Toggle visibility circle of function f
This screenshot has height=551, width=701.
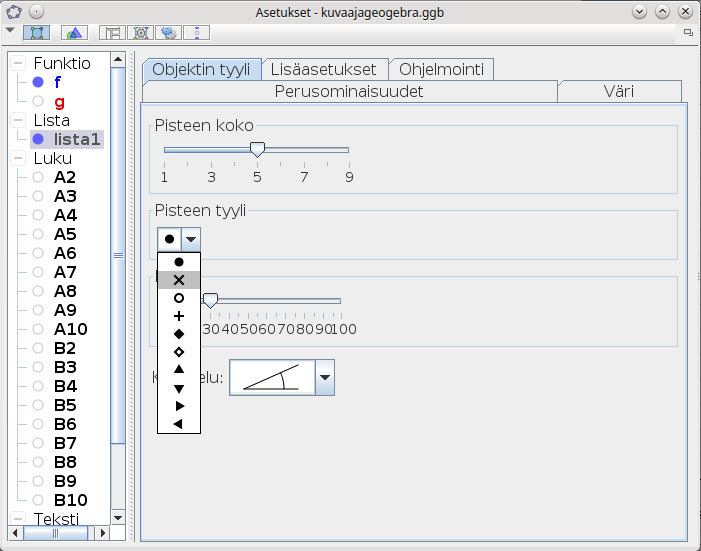(38, 82)
